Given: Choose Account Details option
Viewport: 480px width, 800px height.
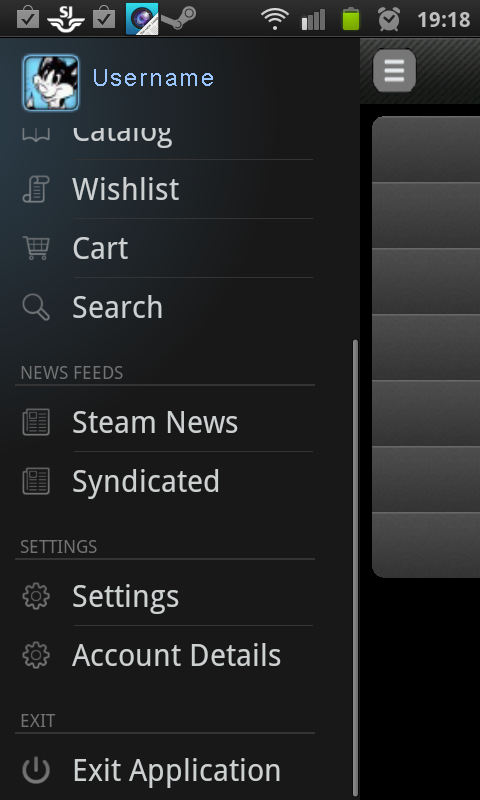Looking at the screenshot, I should (164, 656).
